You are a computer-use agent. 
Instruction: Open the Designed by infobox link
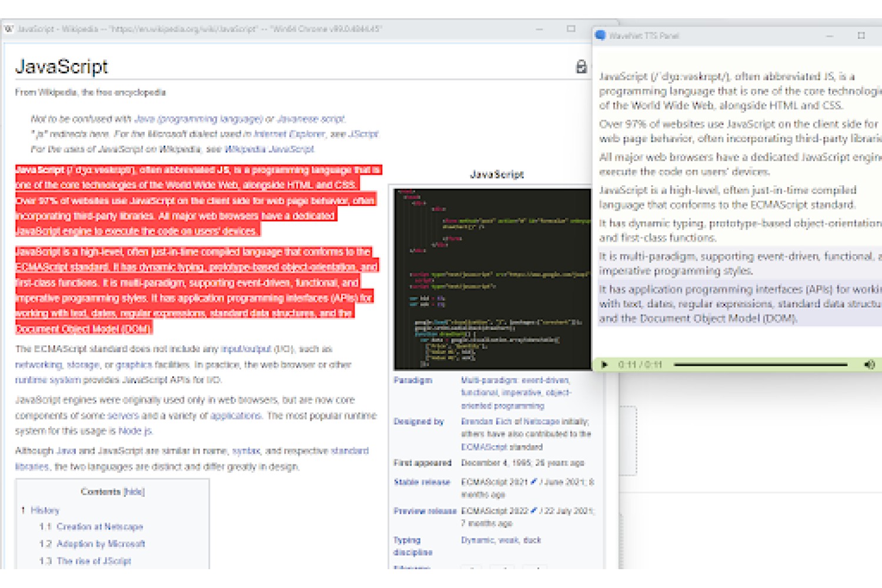click(x=419, y=422)
